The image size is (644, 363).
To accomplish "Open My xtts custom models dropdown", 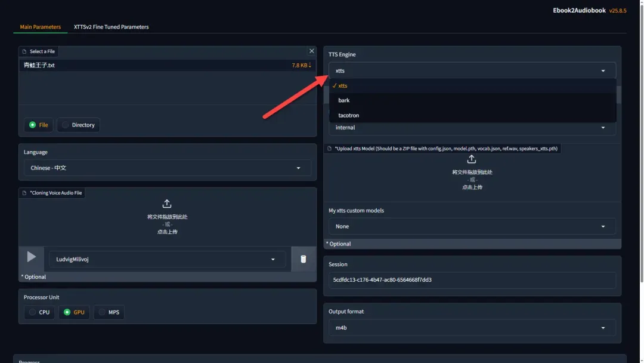I will 472,226.
